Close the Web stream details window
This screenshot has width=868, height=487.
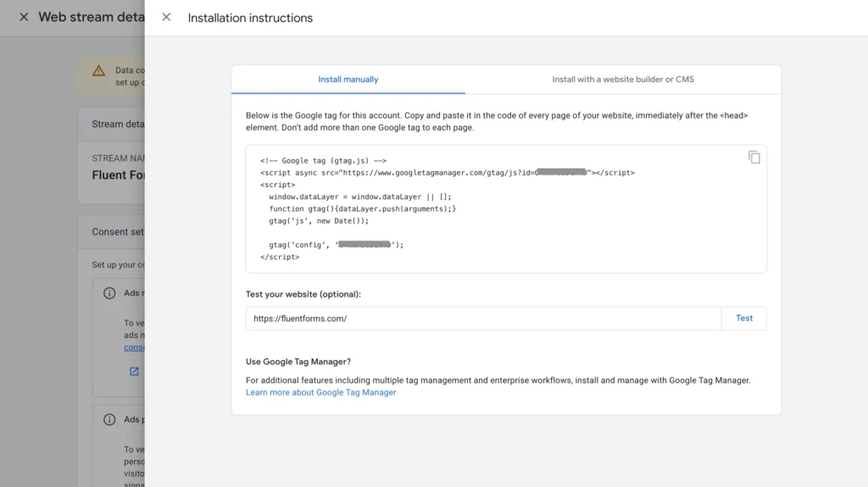click(x=24, y=17)
